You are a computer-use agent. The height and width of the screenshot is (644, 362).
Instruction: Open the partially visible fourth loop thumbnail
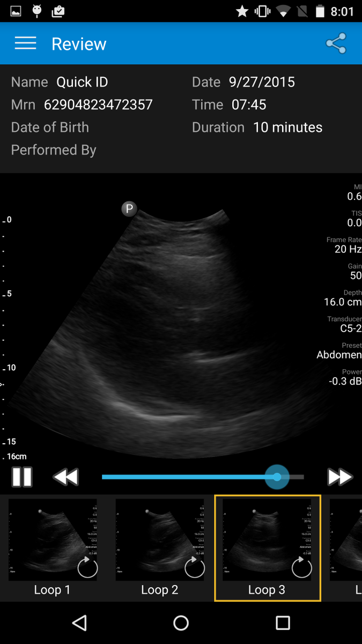pyautogui.click(x=345, y=547)
